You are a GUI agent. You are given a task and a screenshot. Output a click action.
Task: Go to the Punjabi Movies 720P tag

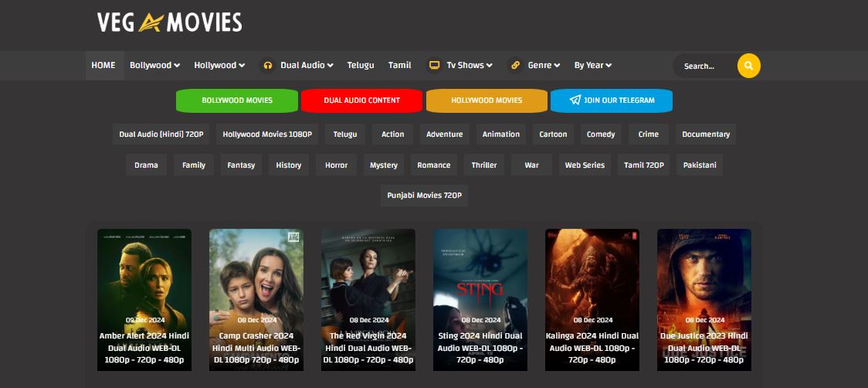424,196
